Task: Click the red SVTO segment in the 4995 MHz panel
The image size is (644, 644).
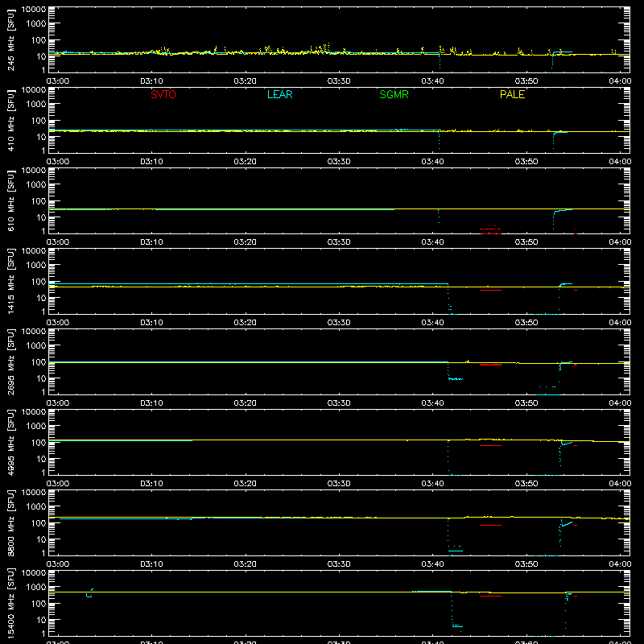Action: click(490, 446)
